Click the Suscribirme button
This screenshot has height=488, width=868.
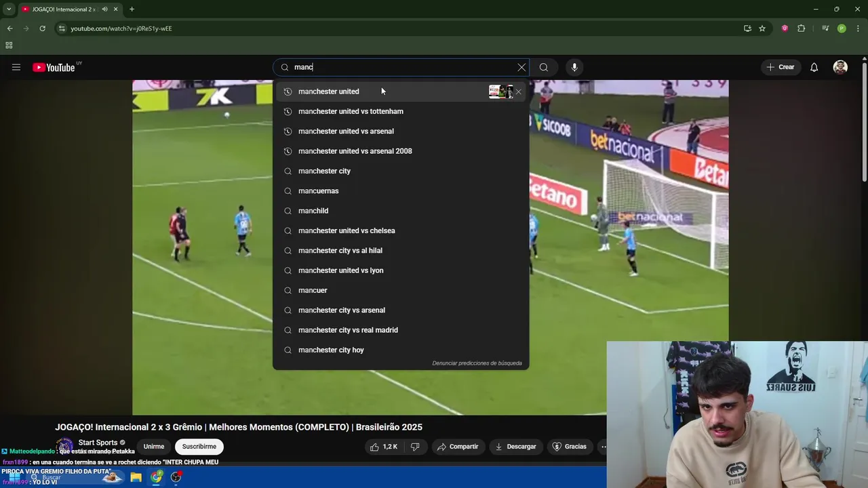tap(199, 447)
